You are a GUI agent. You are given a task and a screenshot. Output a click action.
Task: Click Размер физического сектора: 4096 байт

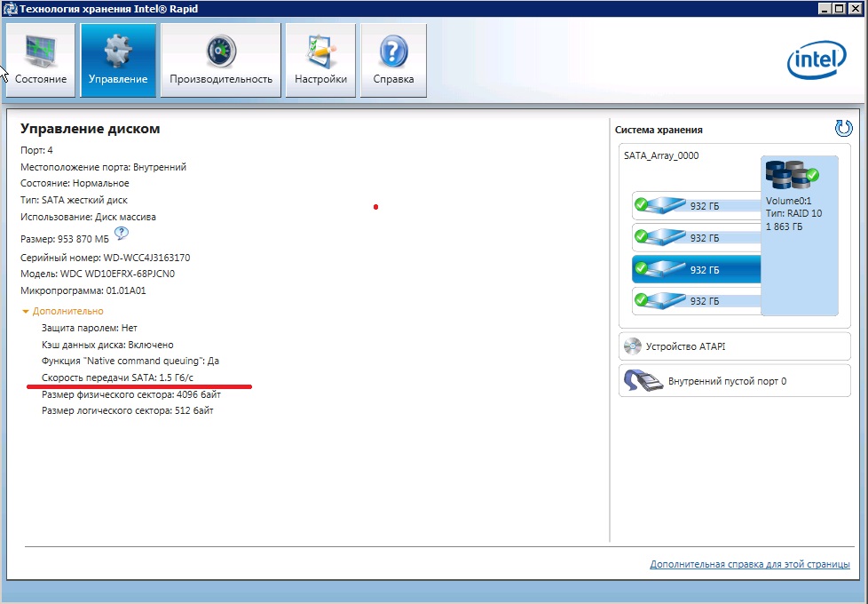[131, 394]
